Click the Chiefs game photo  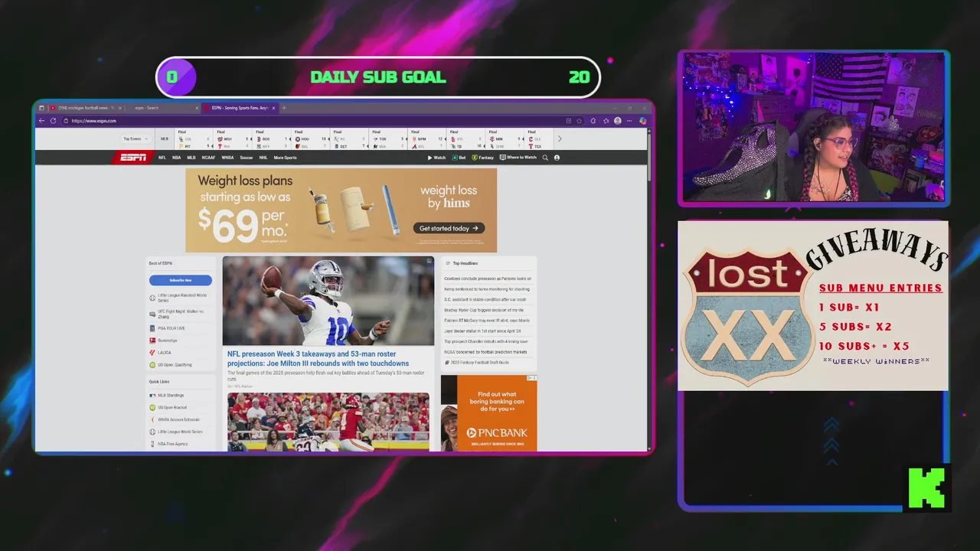(328, 422)
